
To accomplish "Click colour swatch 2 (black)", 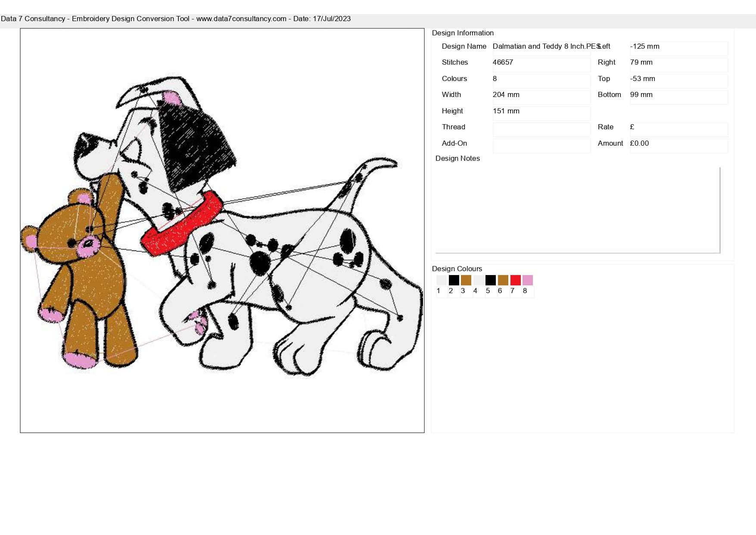I will [x=454, y=280].
